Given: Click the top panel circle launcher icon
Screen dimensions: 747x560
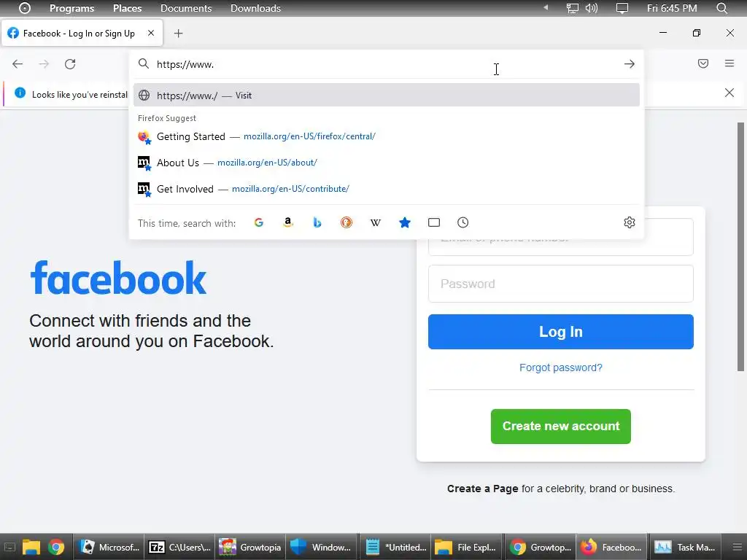Looking at the screenshot, I should pyautogui.click(x=24, y=8).
